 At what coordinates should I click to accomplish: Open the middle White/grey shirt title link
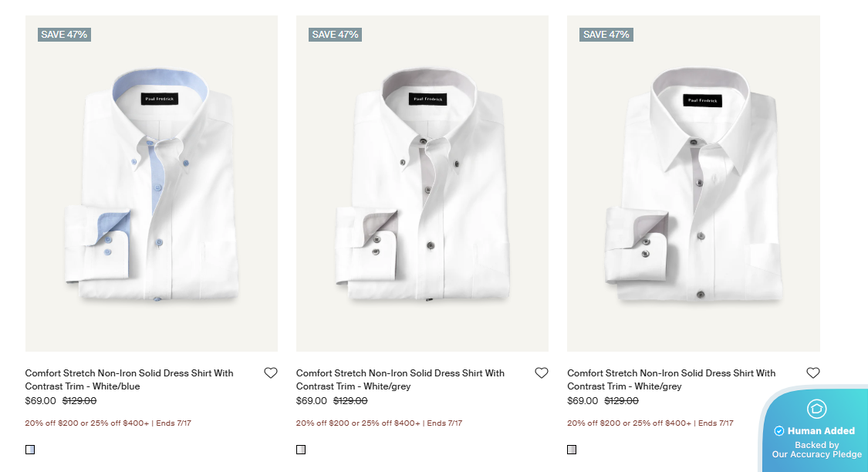[400, 379]
